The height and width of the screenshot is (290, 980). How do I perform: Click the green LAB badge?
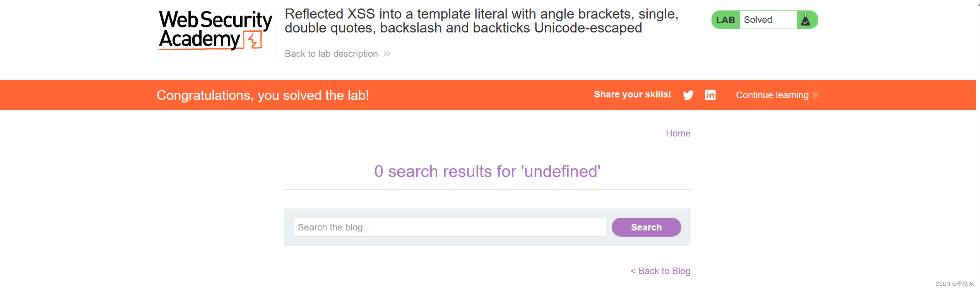click(725, 20)
